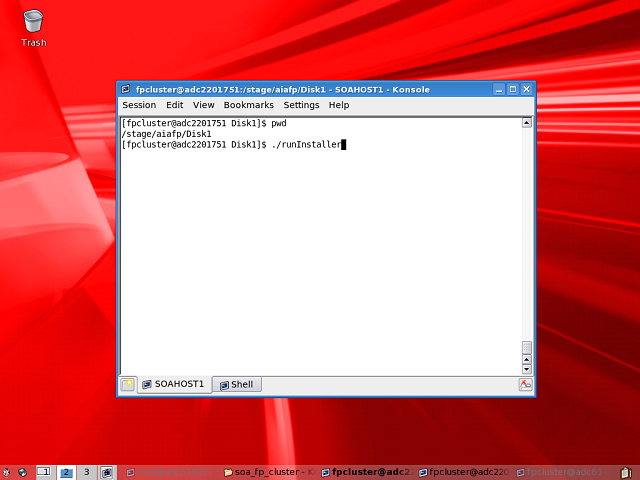Open the Session menu
The width and height of the screenshot is (640, 480).
pyautogui.click(x=139, y=105)
